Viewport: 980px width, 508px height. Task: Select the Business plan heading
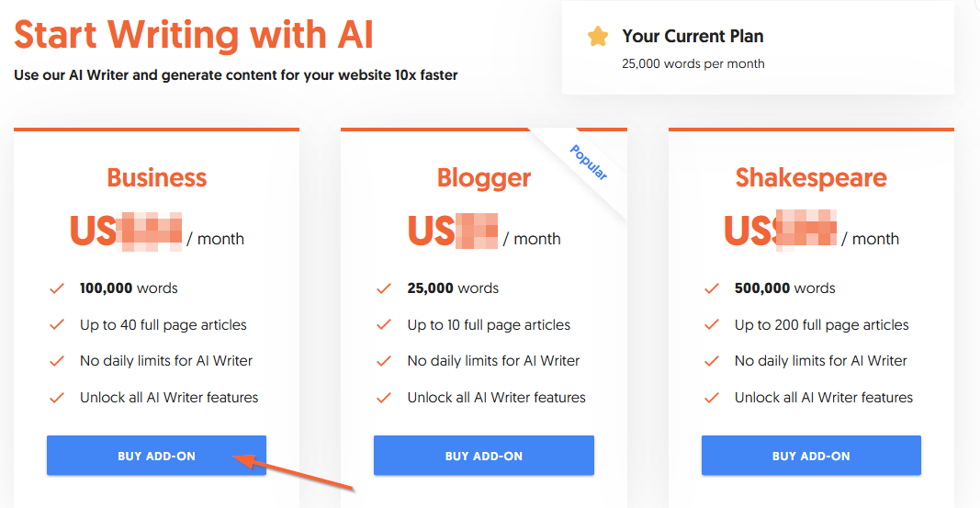tap(157, 177)
